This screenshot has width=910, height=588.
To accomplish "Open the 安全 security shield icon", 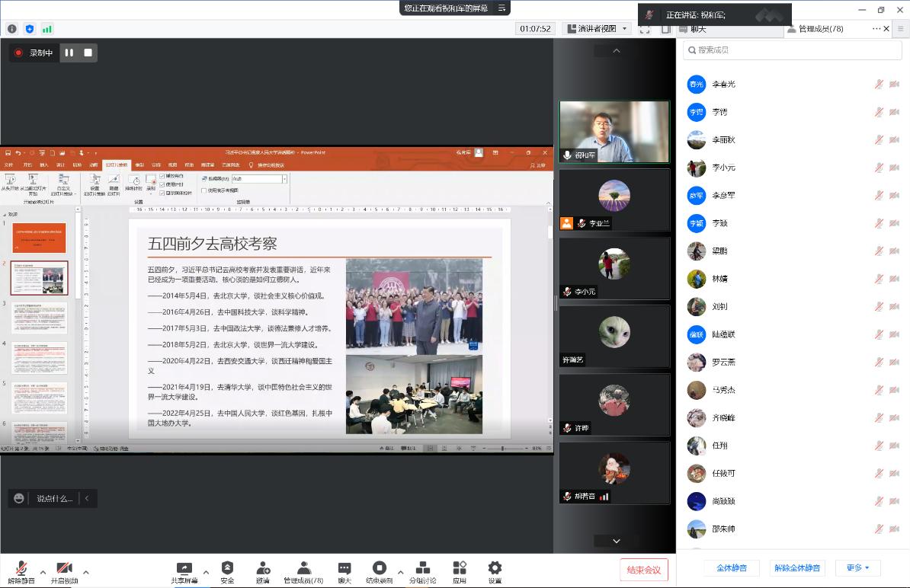I will [x=227, y=570].
